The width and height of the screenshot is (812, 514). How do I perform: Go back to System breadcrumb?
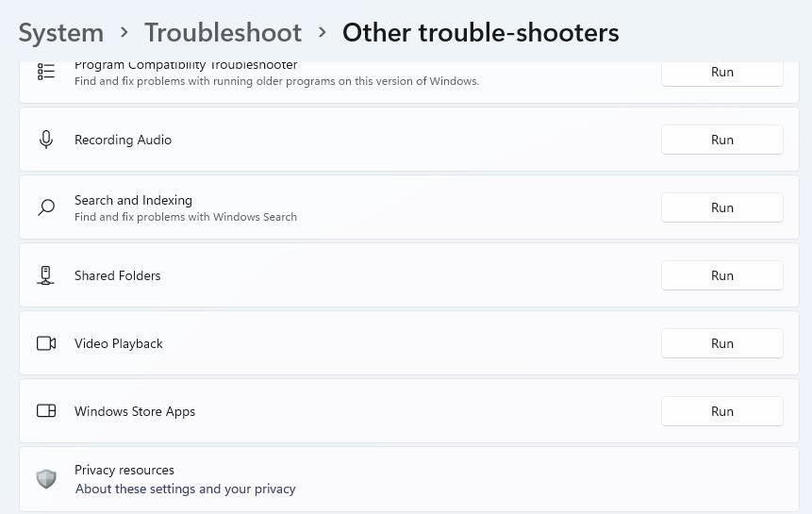[x=61, y=32]
